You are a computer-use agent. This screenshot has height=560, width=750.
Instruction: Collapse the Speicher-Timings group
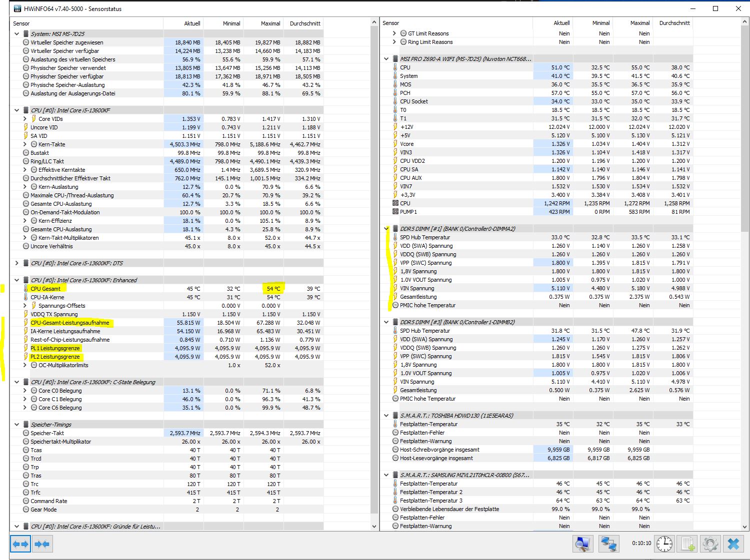pyautogui.click(x=16, y=425)
